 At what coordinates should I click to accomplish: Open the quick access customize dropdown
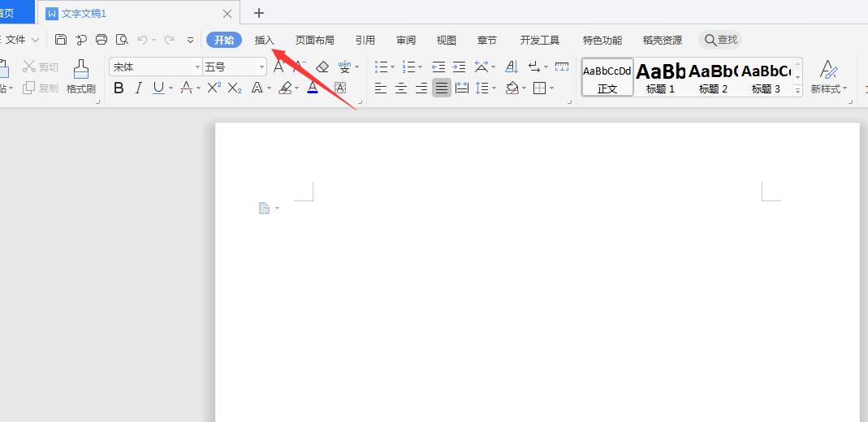click(x=191, y=40)
